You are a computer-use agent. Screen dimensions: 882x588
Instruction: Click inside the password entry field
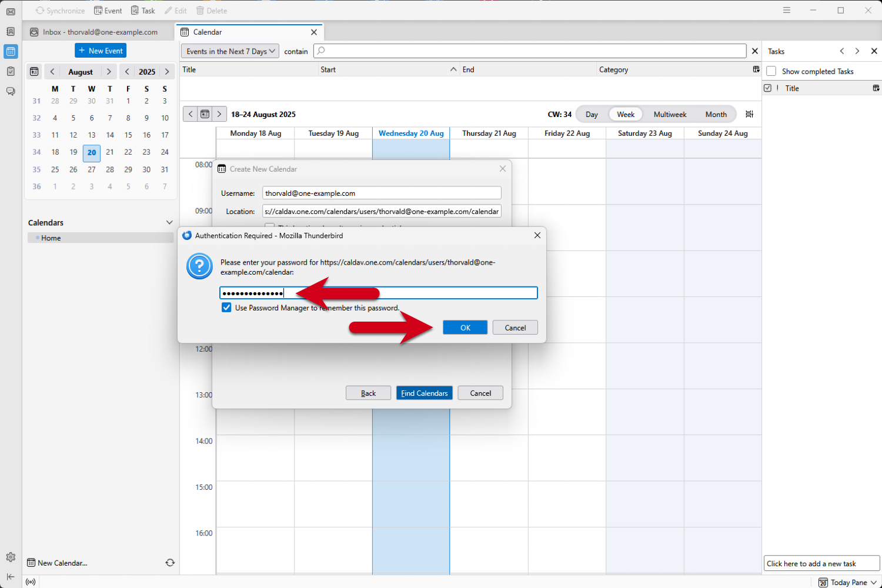pyautogui.click(x=378, y=292)
